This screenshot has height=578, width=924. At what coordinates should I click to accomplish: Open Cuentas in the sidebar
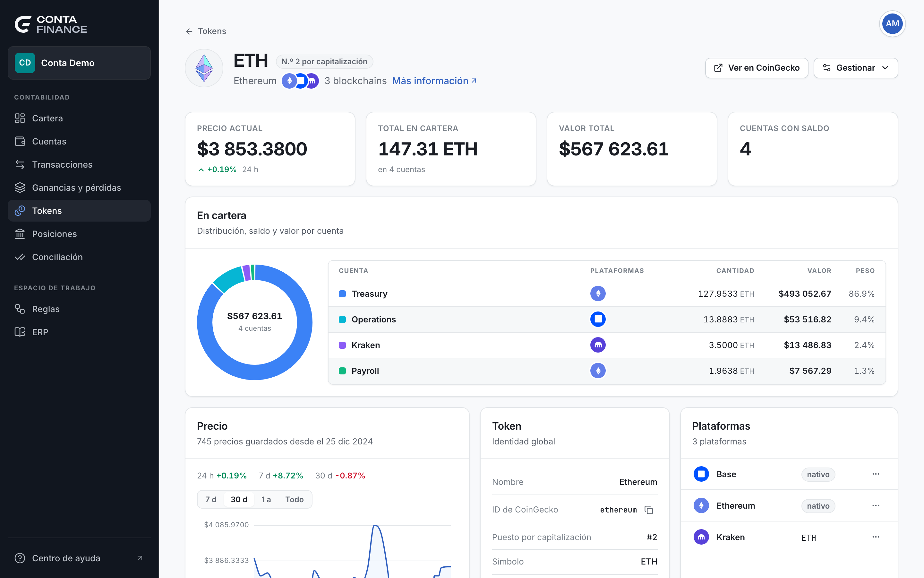coord(79,141)
